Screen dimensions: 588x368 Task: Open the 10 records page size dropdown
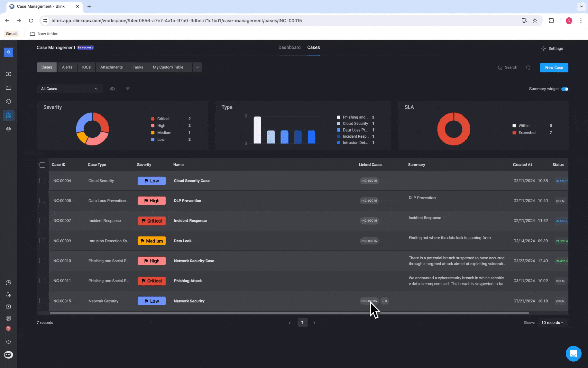[552, 323]
